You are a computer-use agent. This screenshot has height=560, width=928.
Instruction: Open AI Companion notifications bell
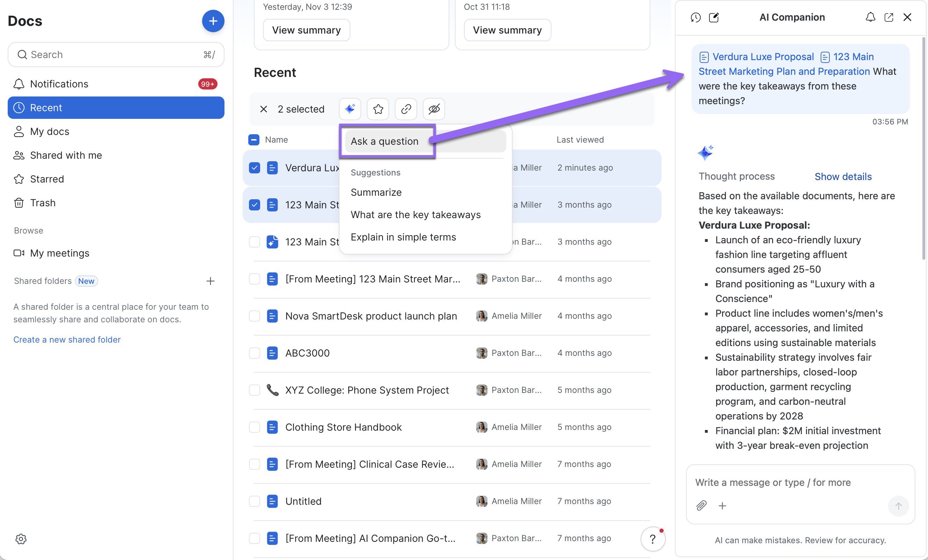click(x=870, y=17)
